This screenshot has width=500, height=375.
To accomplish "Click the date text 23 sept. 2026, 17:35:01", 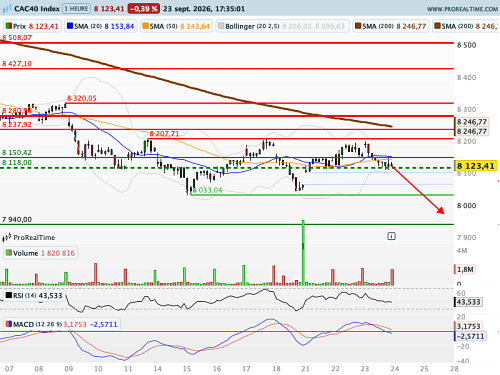I will pyautogui.click(x=204, y=9).
